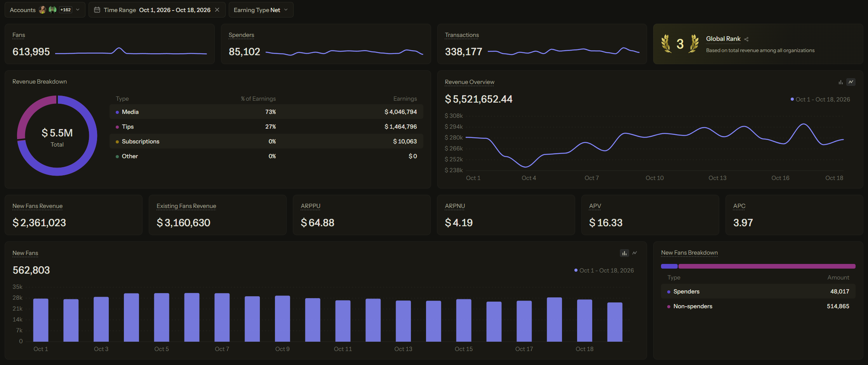Switch New Fans chart to line view

point(635,253)
